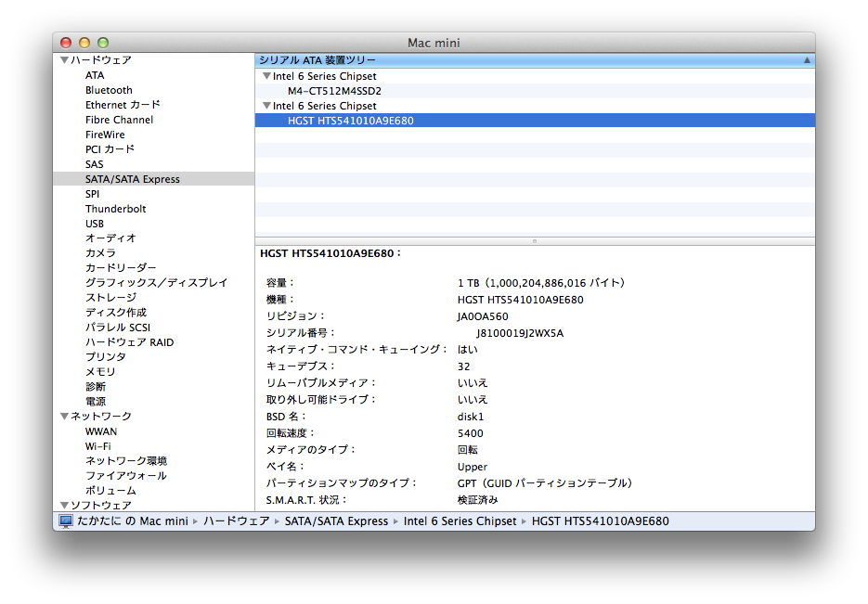Image resolution: width=868 pixels, height=604 pixels.
Task: Click SATA/SATA Express in the path bar
Action: (x=337, y=521)
